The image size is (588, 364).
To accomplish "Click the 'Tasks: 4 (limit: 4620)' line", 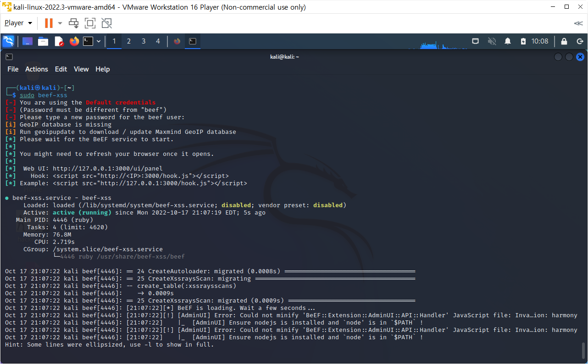I will coord(67,227).
